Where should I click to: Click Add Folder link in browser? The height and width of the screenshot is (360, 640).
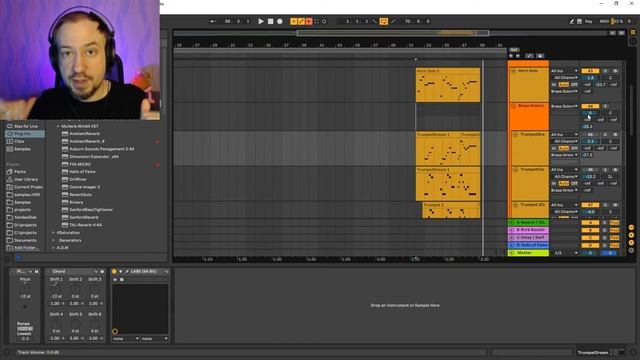(x=27, y=248)
